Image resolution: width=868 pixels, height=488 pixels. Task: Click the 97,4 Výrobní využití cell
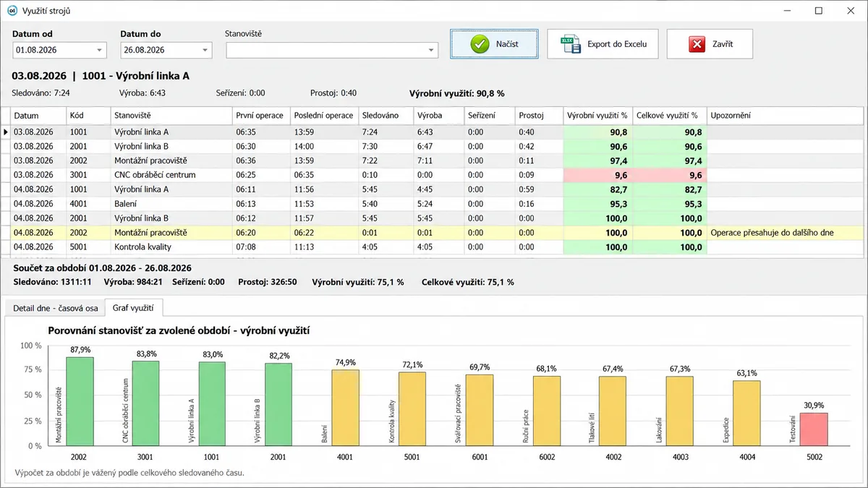(598, 160)
